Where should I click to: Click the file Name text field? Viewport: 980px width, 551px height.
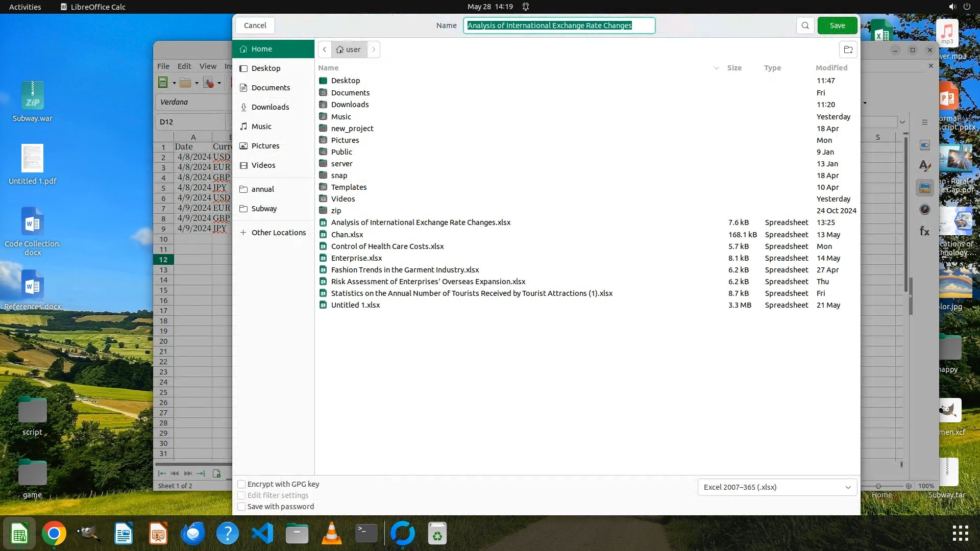559,26
